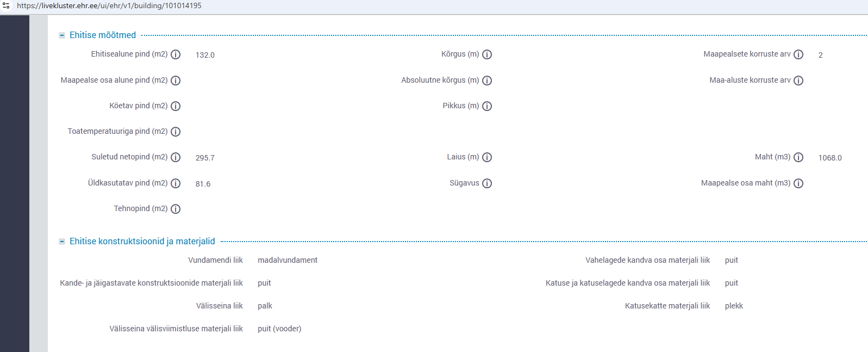Click info icon next to Ehitisealune pind (m2)
Screen dimensions: 868x352
(176, 54)
